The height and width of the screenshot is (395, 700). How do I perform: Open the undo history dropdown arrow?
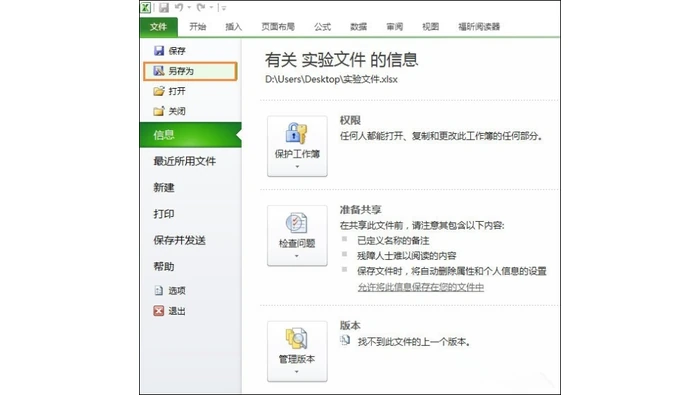click(189, 8)
